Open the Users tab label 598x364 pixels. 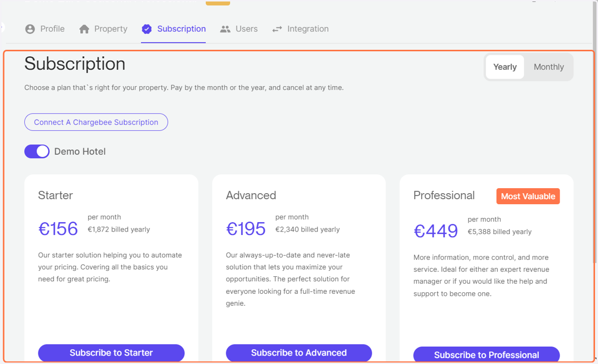coord(247,29)
